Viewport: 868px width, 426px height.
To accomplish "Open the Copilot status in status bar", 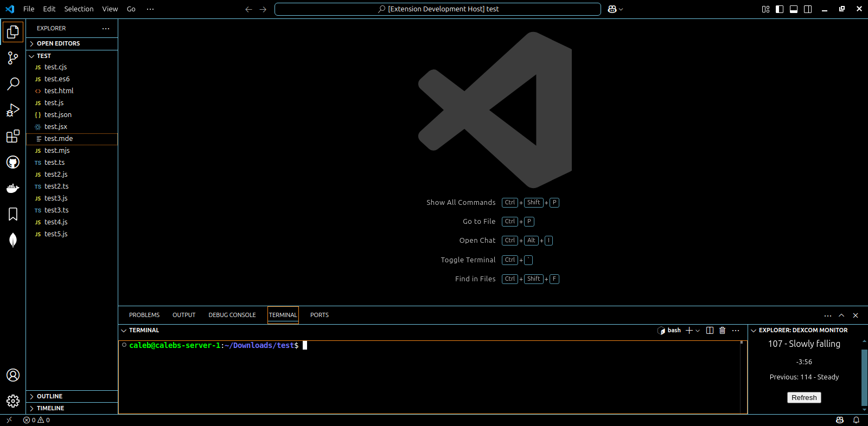I will (840, 420).
